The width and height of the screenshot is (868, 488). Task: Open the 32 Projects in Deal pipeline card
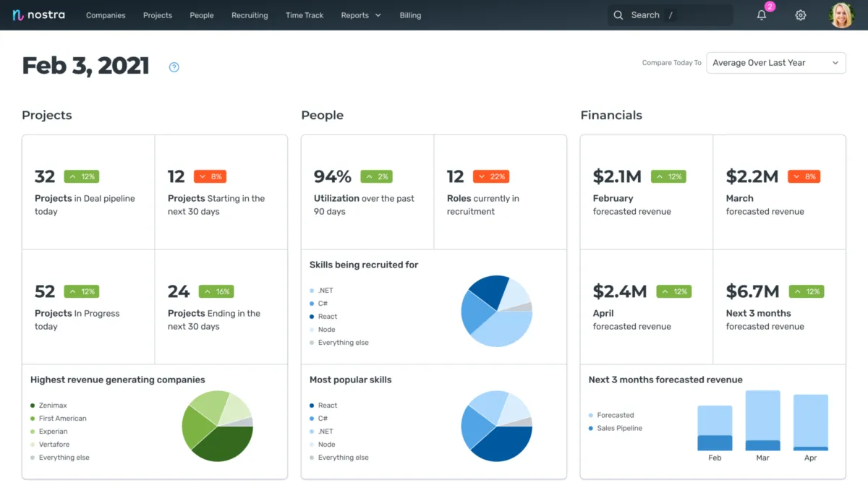point(88,192)
